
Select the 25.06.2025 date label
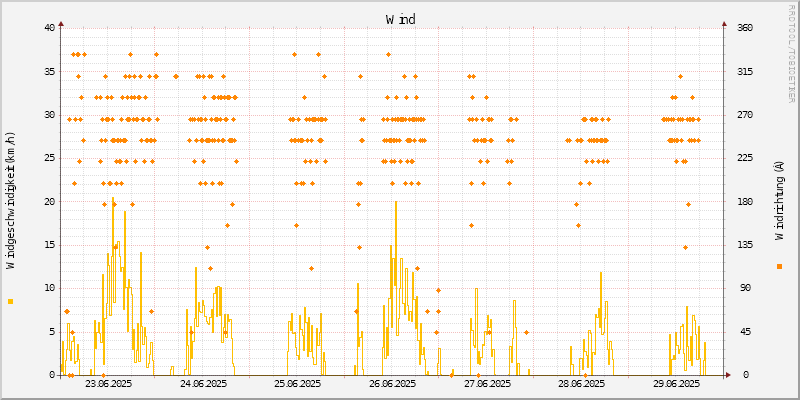tap(297, 384)
